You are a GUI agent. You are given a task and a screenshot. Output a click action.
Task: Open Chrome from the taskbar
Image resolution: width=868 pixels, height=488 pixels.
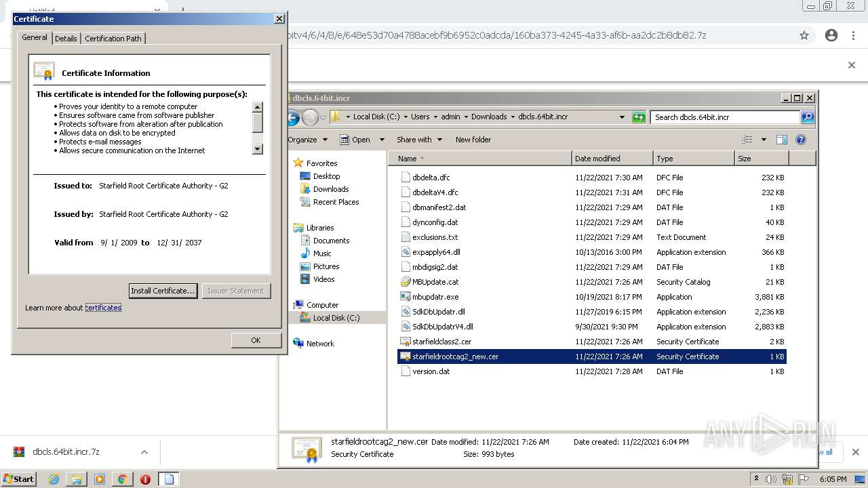tap(123, 479)
